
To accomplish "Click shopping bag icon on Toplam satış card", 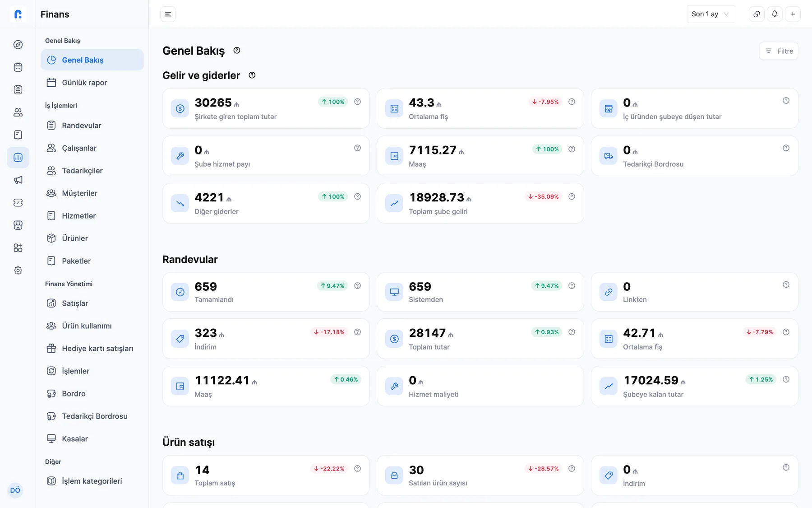I will [x=180, y=475].
